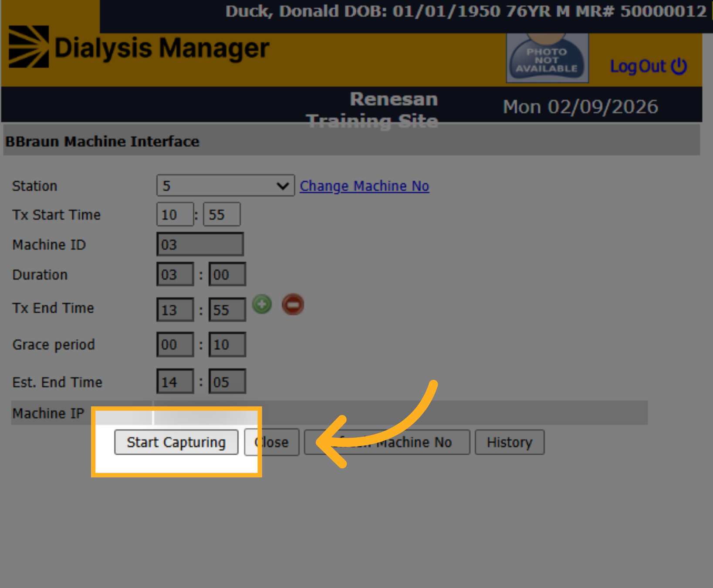
Task: Open the History button
Action: pyautogui.click(x=510, y=442)
